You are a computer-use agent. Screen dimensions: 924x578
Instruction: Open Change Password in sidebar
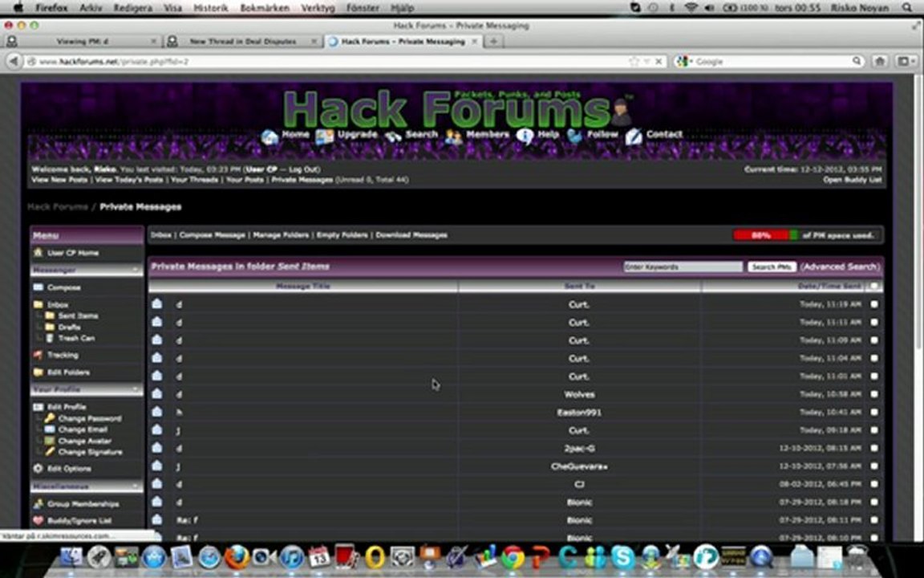pos(90,419)
